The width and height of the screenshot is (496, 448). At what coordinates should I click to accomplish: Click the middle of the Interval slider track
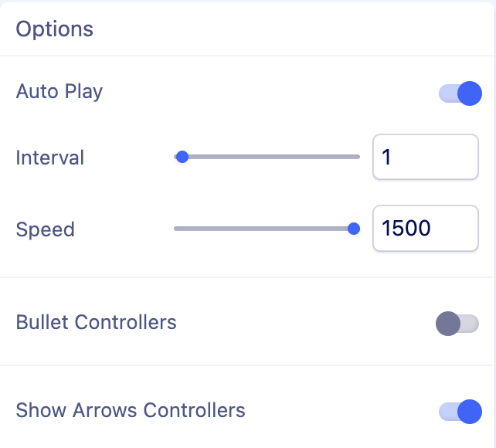tap(267, 157)
